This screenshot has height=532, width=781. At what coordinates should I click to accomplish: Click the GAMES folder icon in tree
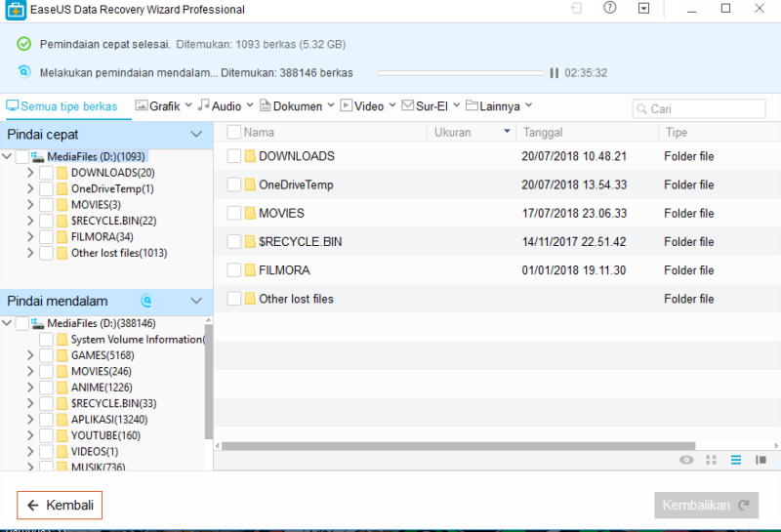coord(62,355)
